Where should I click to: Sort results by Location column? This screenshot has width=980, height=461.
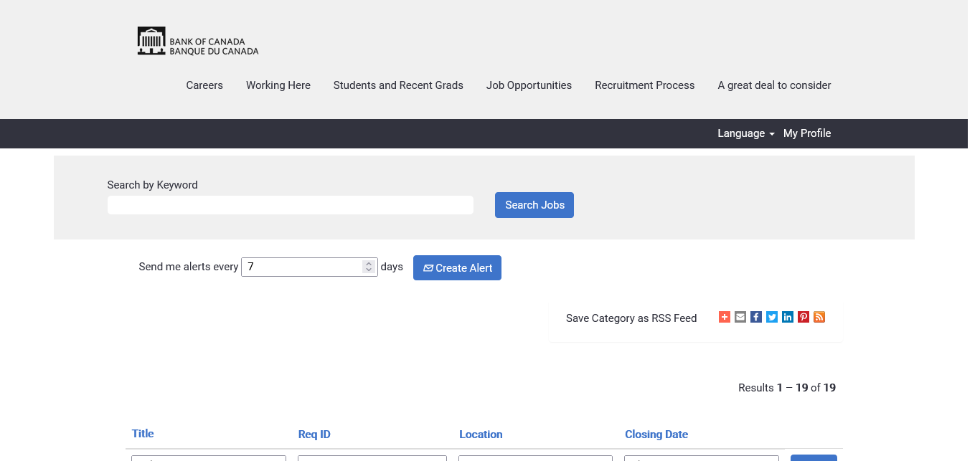pos(481,434)
